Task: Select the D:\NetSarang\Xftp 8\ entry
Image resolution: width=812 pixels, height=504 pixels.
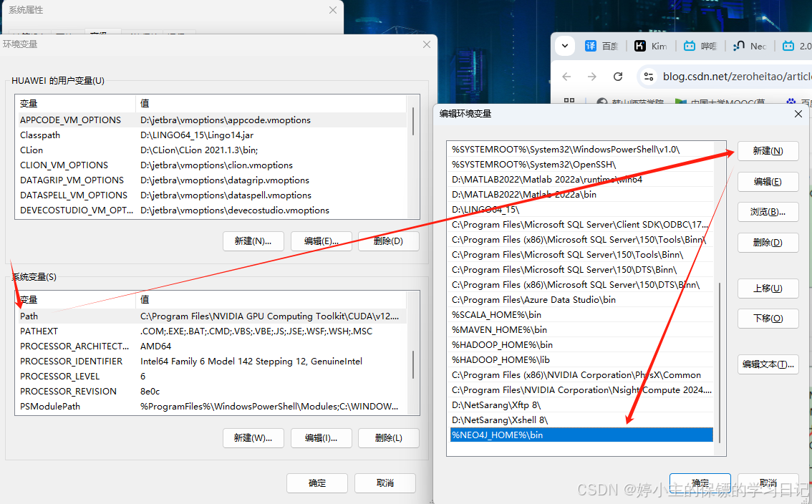Action: pyautogui.click(x=581, y=404)
